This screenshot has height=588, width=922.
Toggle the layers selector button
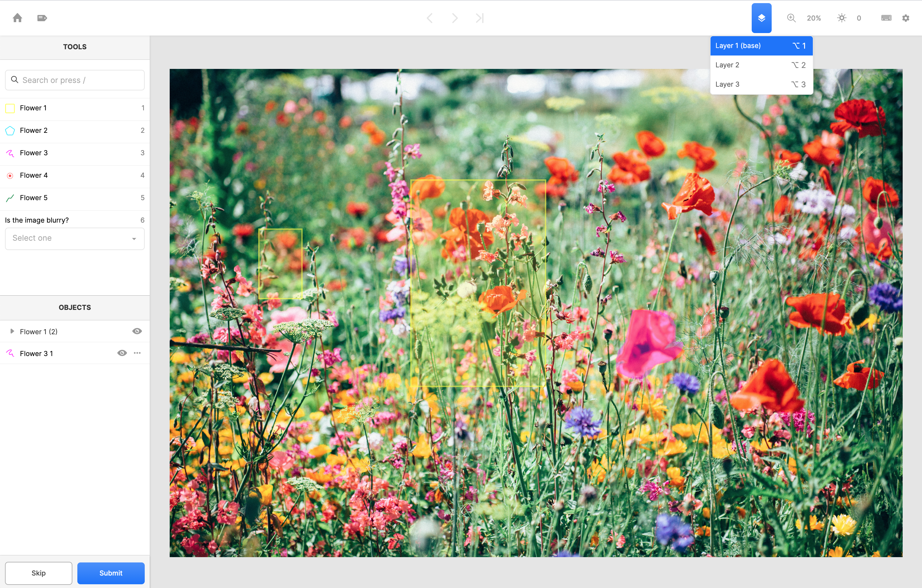point(761,18)
